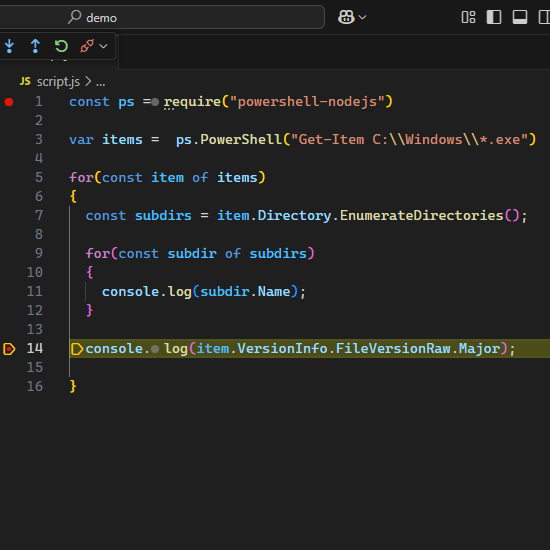
Task: Click the Step Out debug arrow
Action: point(35,46)
